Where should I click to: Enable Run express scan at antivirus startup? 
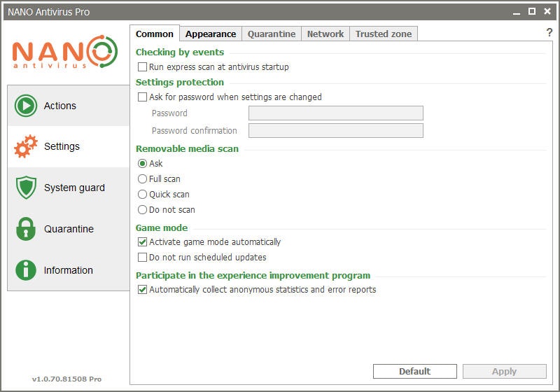(x=142, y=66)
